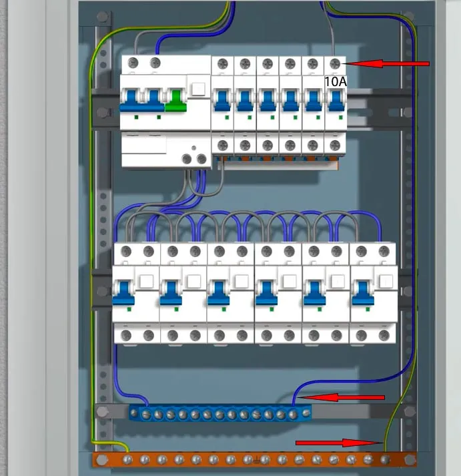Click the ground symbol on the copper bus bar
The image size is (461, 476).
(x=256, y=460)
